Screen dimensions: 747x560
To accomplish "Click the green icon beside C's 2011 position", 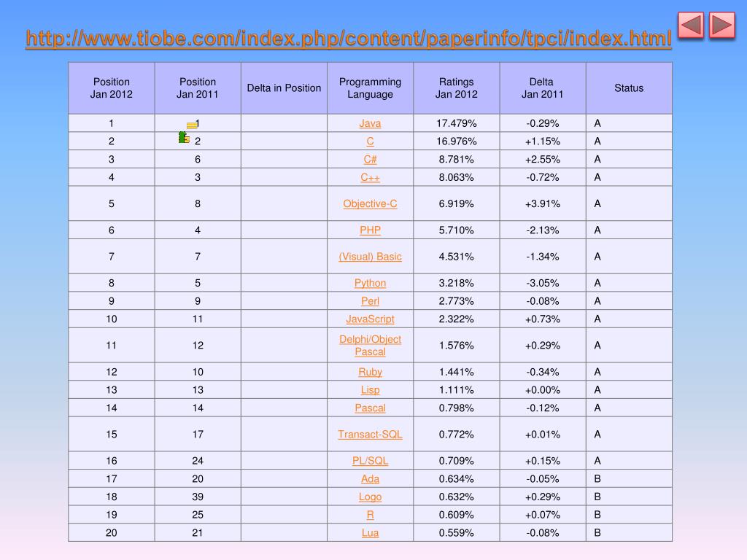I will pos(185,138).
